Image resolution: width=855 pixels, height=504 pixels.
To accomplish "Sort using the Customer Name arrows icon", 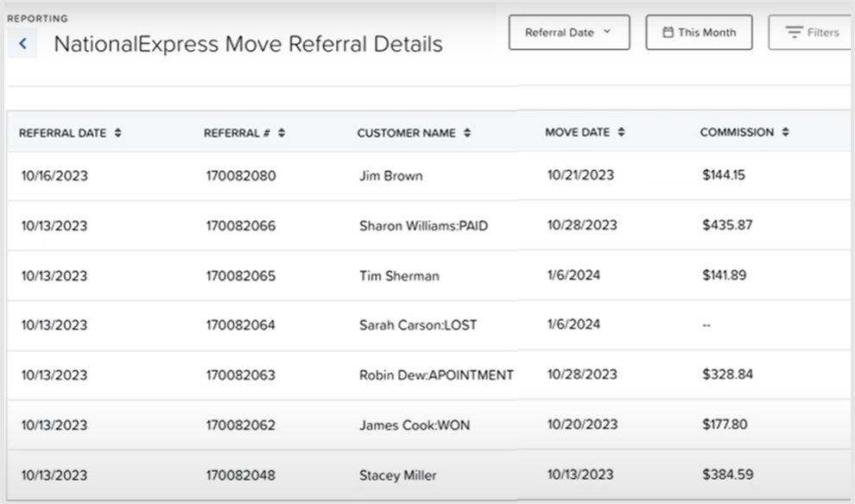I will [467, 132].
